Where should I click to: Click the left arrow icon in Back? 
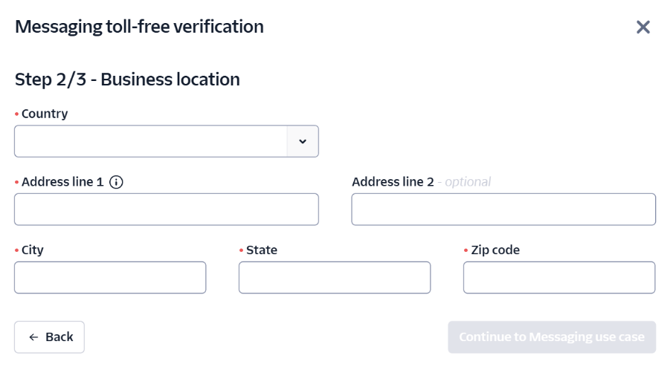[34, 338]
